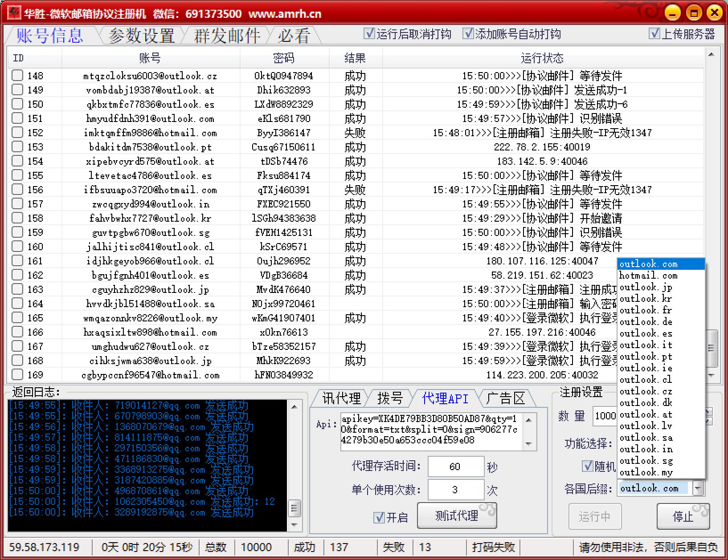Click the account table scroll up arrow
Image resolution: width=728 pixels, height=560 pixels.
[x=711, y=54]
